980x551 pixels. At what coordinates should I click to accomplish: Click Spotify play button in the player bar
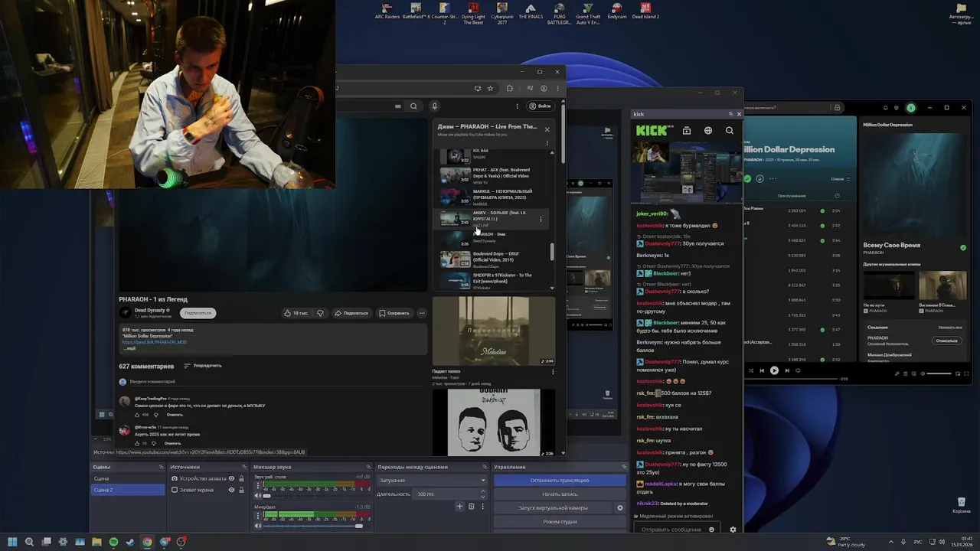(774, 370)
